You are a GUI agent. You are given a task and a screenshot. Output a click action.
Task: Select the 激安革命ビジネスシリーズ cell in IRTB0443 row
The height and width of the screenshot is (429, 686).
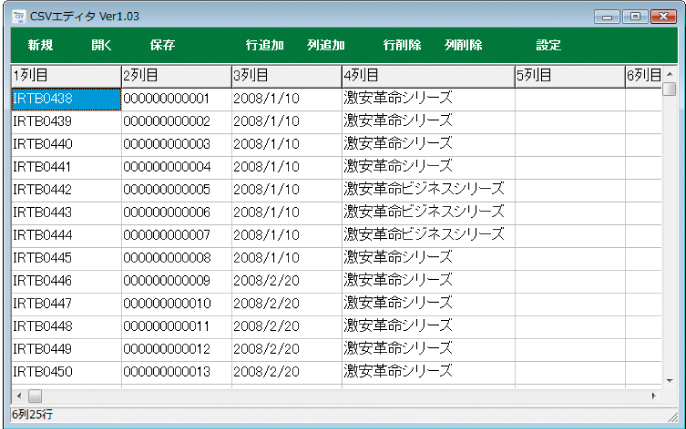pos(427,212)
